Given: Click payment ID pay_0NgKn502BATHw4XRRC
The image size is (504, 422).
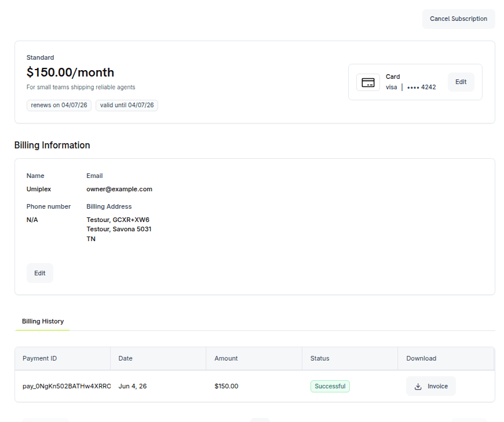Looking at the screenshot, I should point(67,386).
